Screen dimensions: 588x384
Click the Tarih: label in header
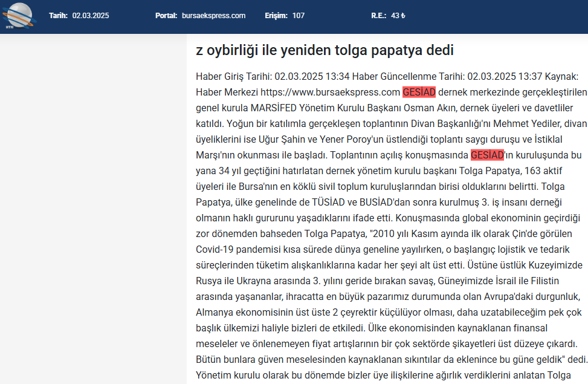(58, 16)
